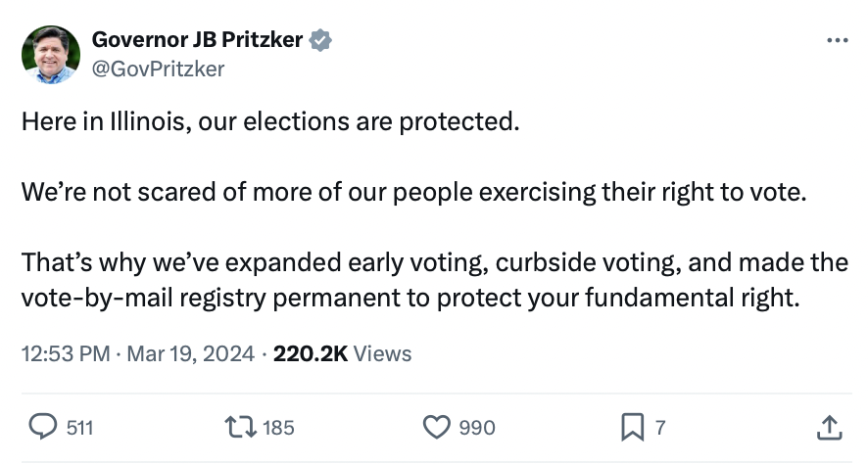The height and width of the screenshot is (464, 868).
Task: Click the 12:53 PM timestamp
Action: (x=65, y=353)
